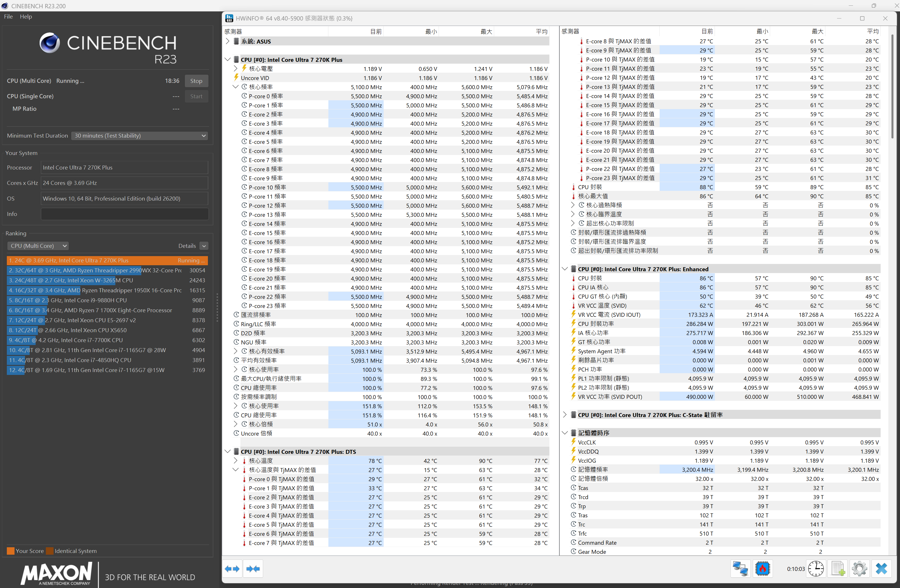Click the expand columns arrows icon
900x588 pixels.
pos(232,568)
